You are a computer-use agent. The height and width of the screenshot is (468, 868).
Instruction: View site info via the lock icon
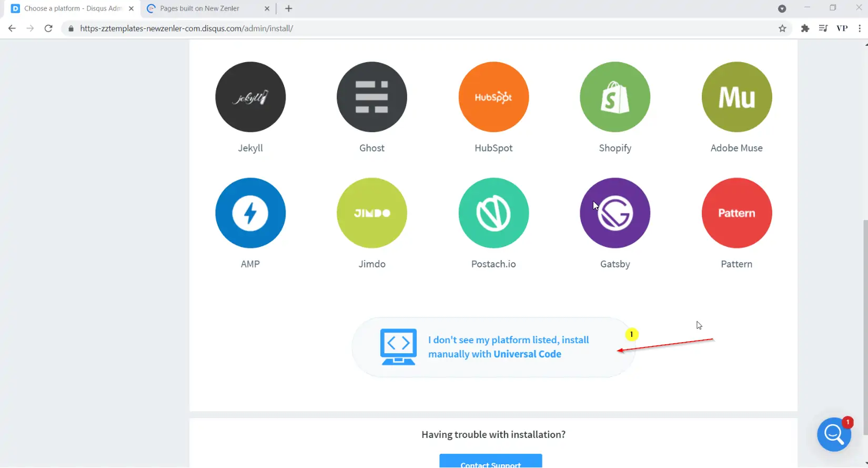71,28
